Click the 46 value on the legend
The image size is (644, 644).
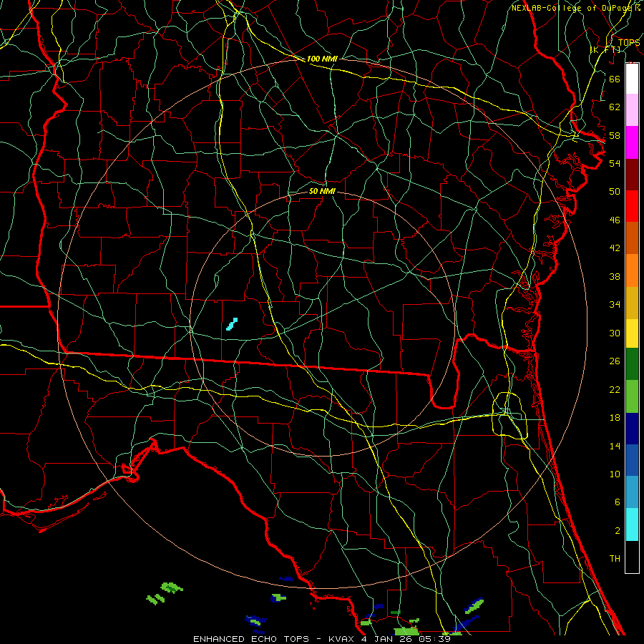(615, 220)
